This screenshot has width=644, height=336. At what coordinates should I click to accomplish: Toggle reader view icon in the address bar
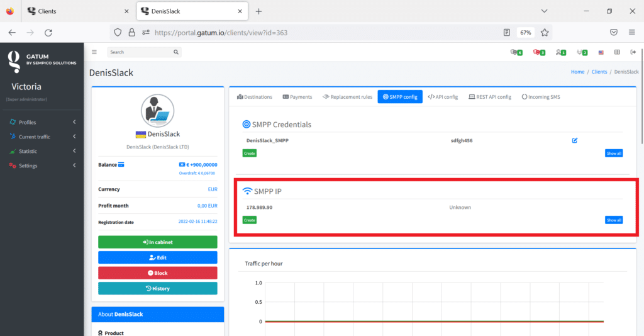coord(507,33)
